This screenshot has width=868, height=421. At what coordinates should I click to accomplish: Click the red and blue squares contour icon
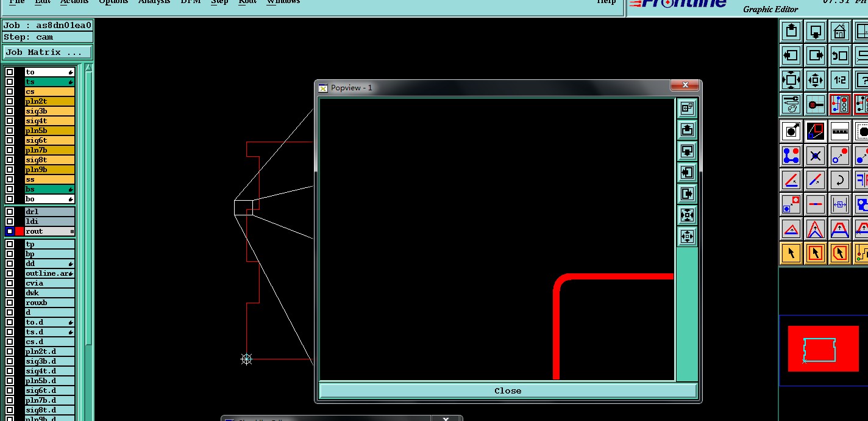pos(816,131)
